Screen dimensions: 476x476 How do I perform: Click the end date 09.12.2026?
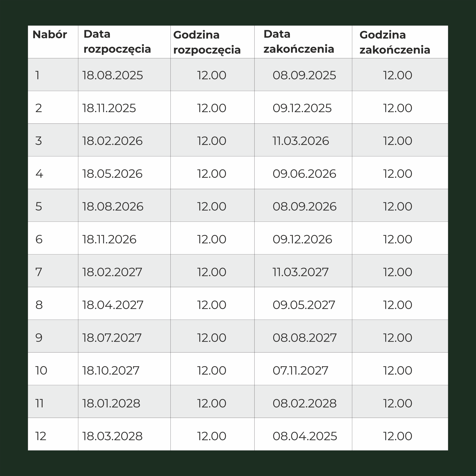[x=302, y=239]
